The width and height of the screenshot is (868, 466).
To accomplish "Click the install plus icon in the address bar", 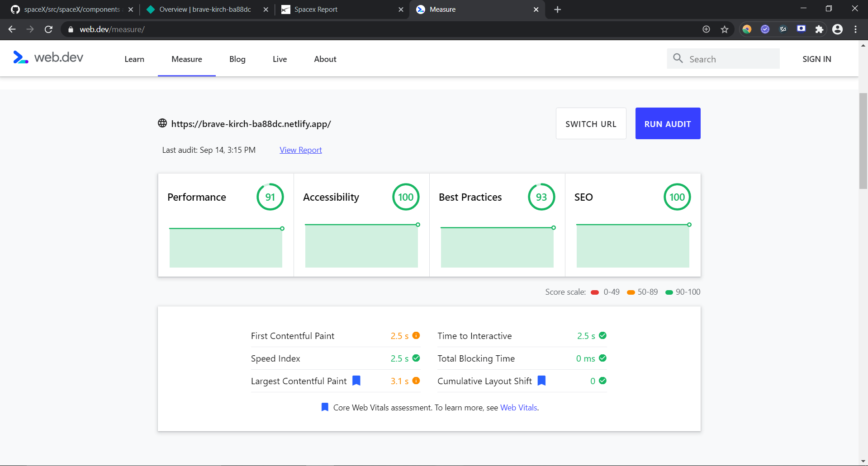I will [x=706, y=29].
